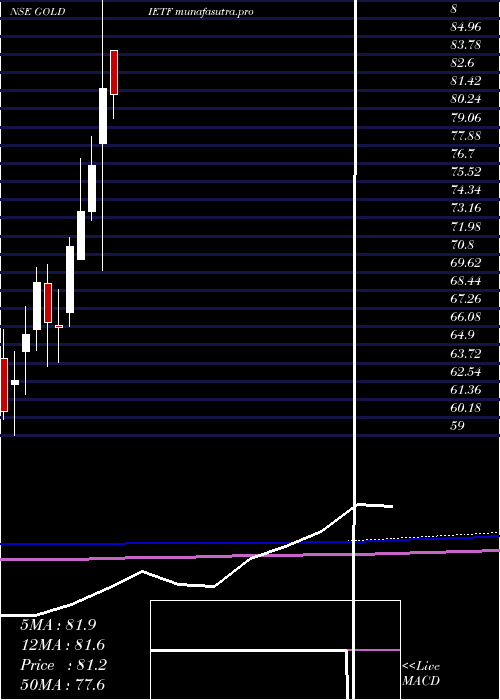
Task: Click the 63.72 price axis label
Action: [x=466, y=354]
